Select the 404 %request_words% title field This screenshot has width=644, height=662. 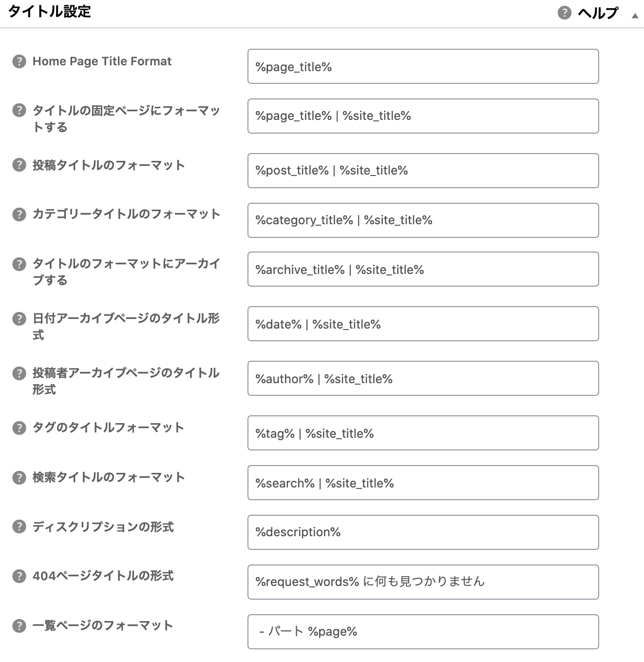(423, 582)
